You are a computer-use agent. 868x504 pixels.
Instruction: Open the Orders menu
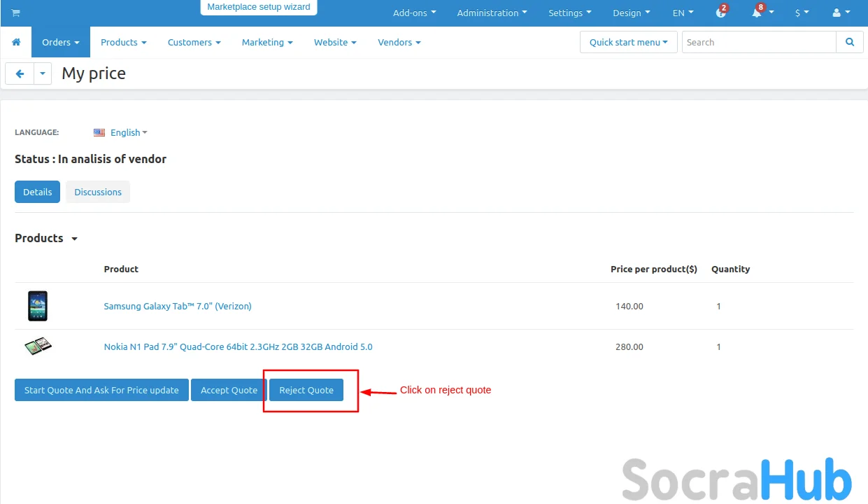coord(61,42)
